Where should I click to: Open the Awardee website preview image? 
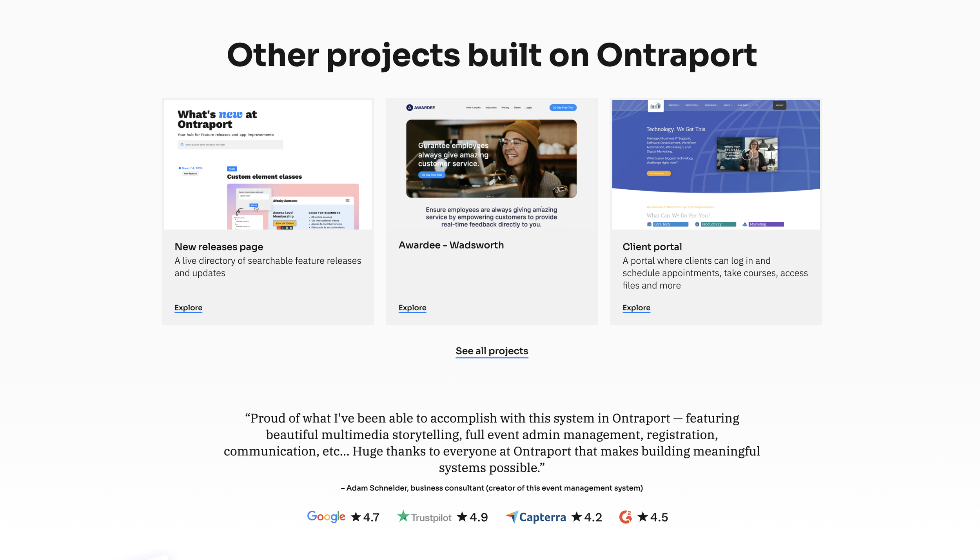coord(491,159)
